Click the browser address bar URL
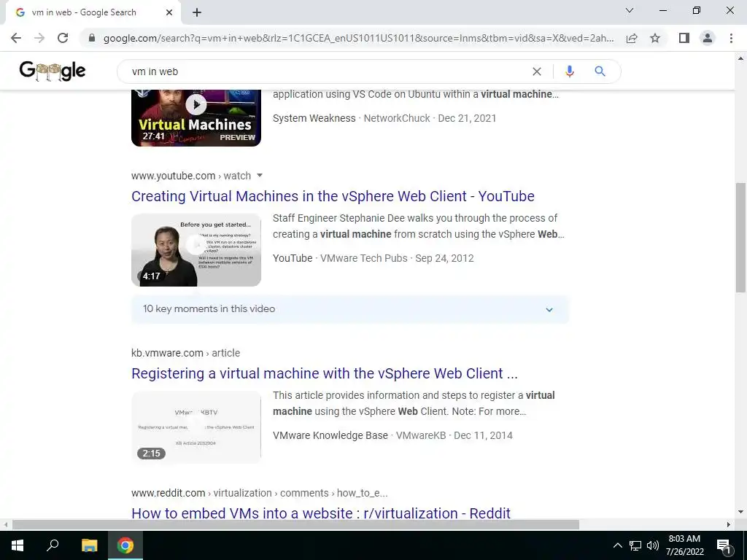The height and width of the screenshot is (560, 747). (358, 38)
